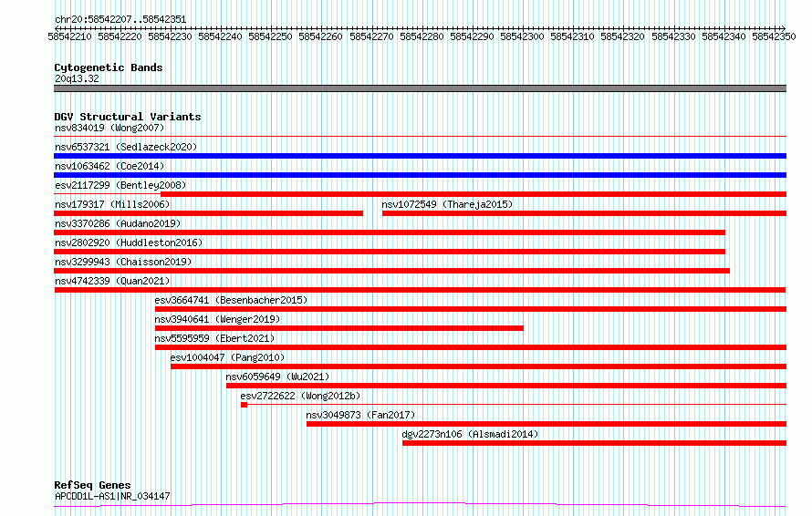812x516 pixels.
Task: Click the nsv3049873 (Fan2017) red bar
Action: coord(547,424)
